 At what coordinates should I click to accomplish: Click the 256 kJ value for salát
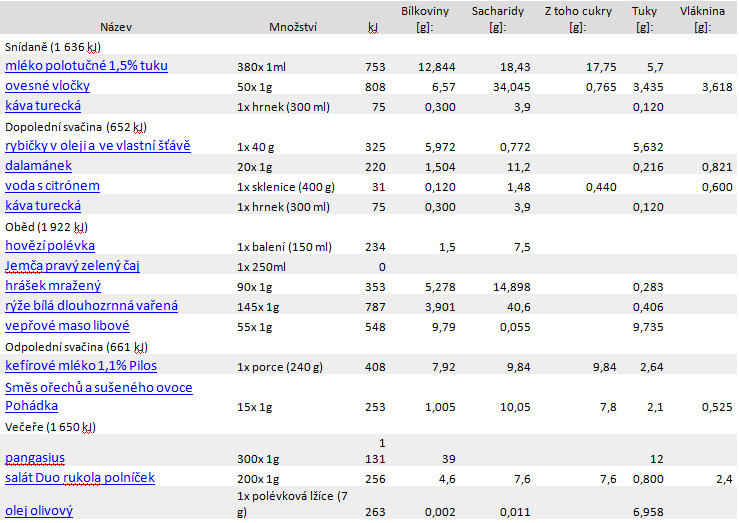pyautogui.click(x=375, y=479)
